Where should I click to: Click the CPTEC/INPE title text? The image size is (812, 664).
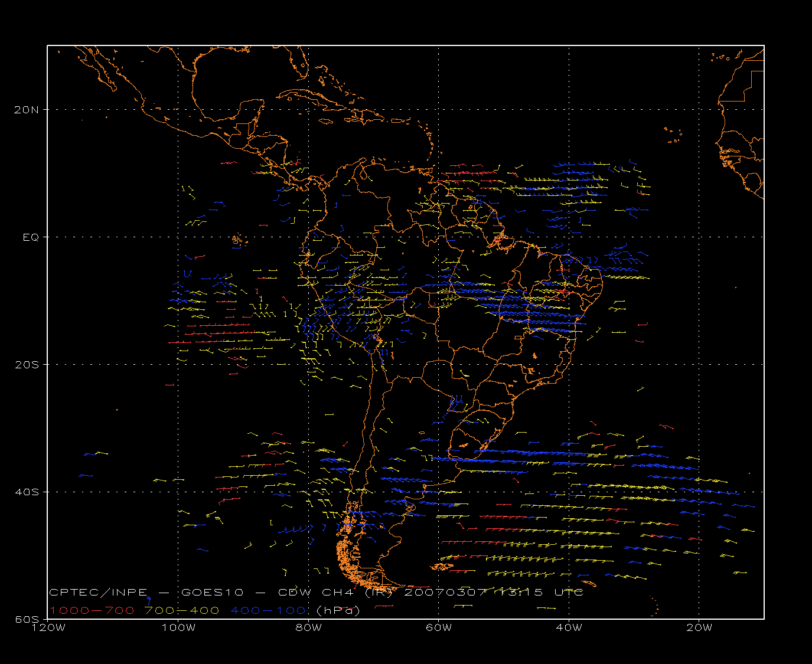click(98, 592)
